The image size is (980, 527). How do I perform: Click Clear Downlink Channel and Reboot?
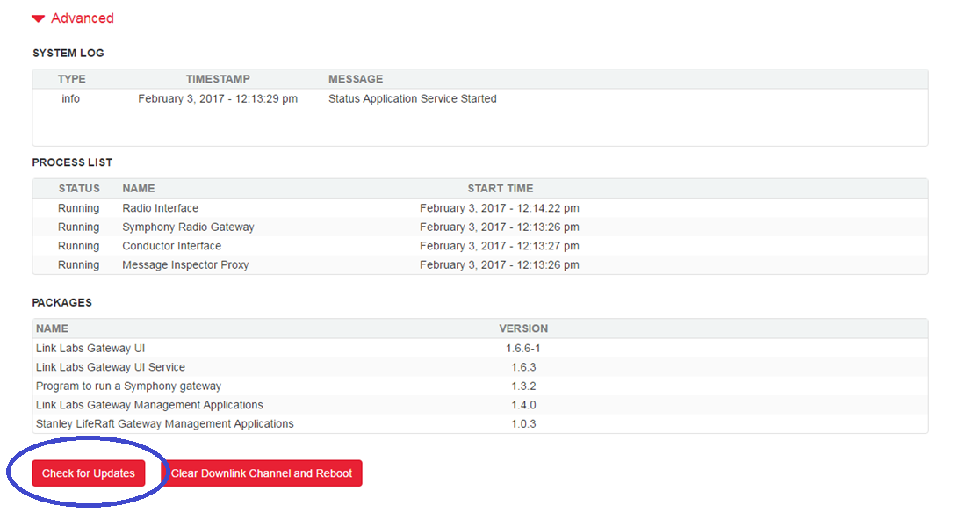point(262,473)
